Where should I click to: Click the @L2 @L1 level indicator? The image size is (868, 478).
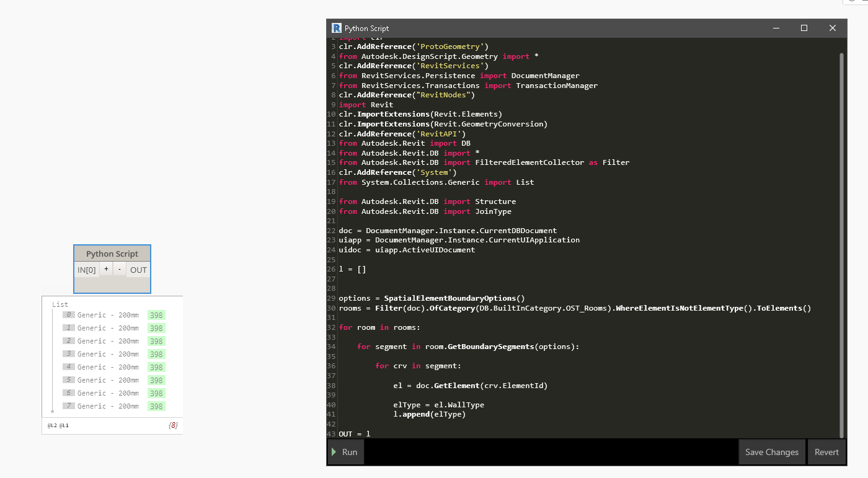tap(58, 426)
